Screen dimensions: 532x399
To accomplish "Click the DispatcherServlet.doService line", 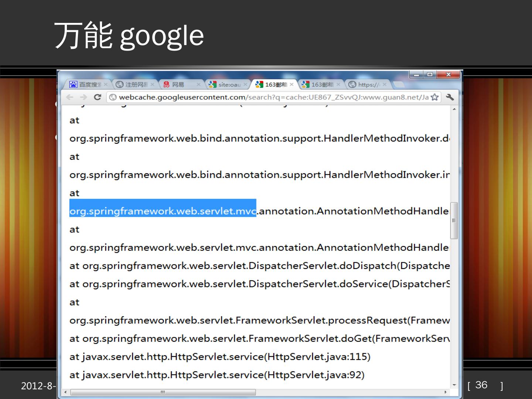I will coord(259,284).
